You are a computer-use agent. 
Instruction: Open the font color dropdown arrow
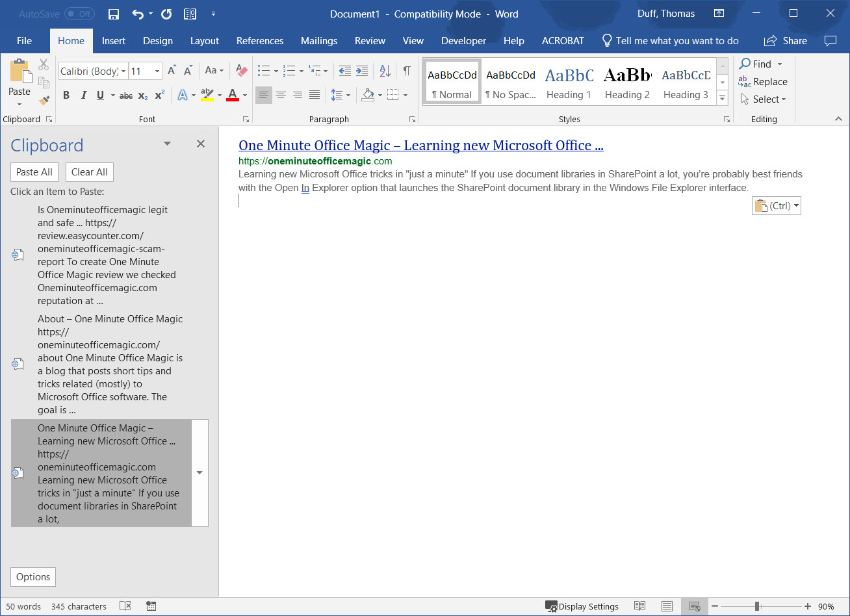(x=244, y=96)
